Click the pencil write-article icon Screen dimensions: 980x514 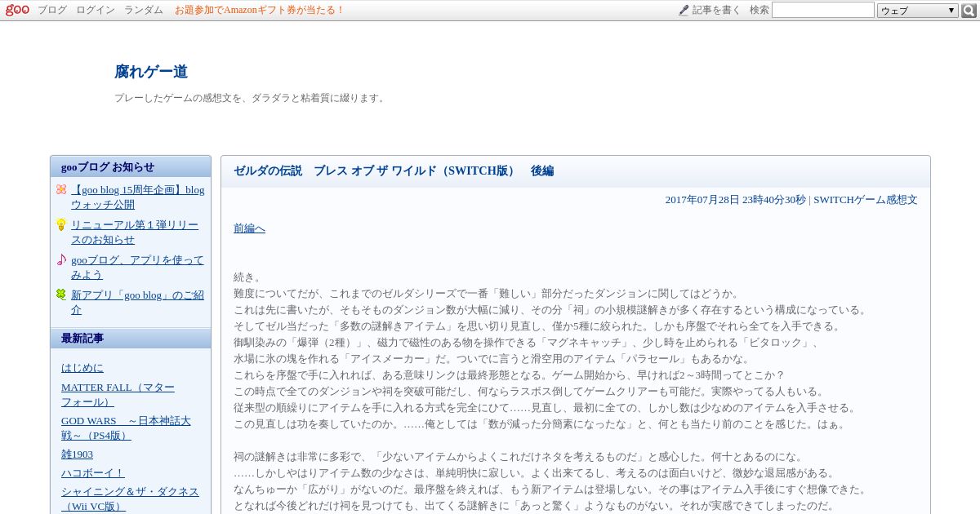coord(684,10)
